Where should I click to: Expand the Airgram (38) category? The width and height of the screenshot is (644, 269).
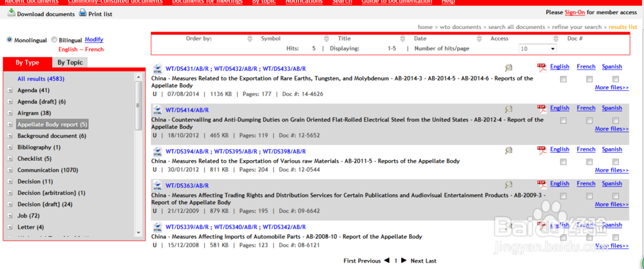pyautogui.click(x=10, y=113)
